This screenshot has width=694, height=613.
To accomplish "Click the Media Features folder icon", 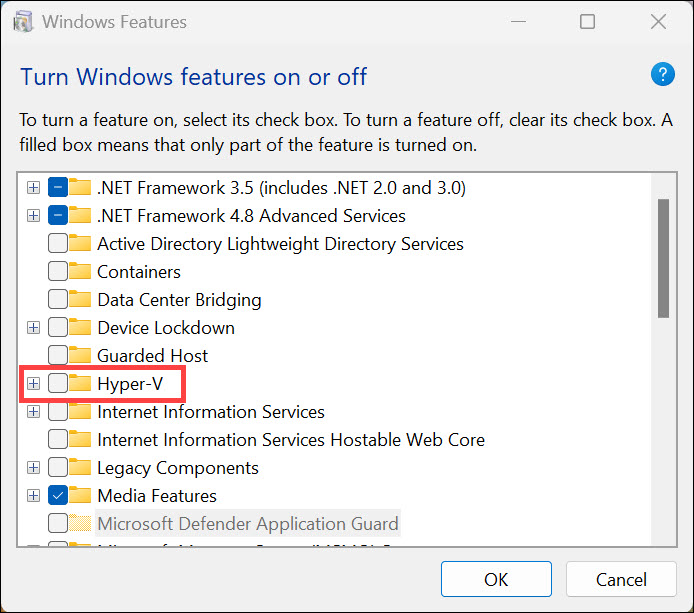I will point(82,495).
